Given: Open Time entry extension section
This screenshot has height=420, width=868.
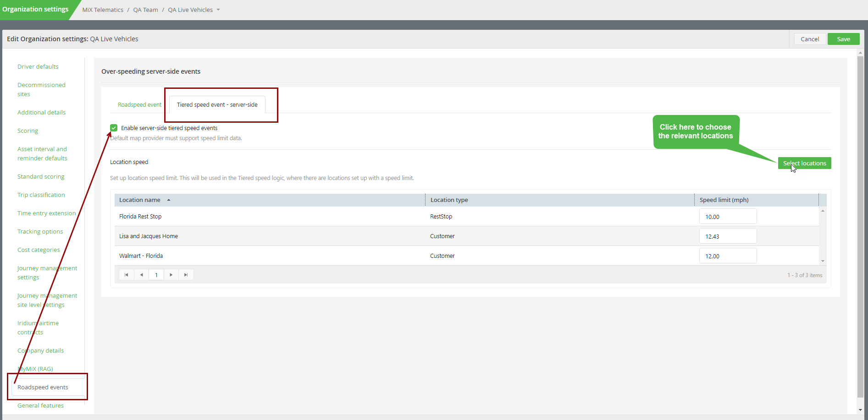Looking at the screenshot, I should (x=46, y=213).
